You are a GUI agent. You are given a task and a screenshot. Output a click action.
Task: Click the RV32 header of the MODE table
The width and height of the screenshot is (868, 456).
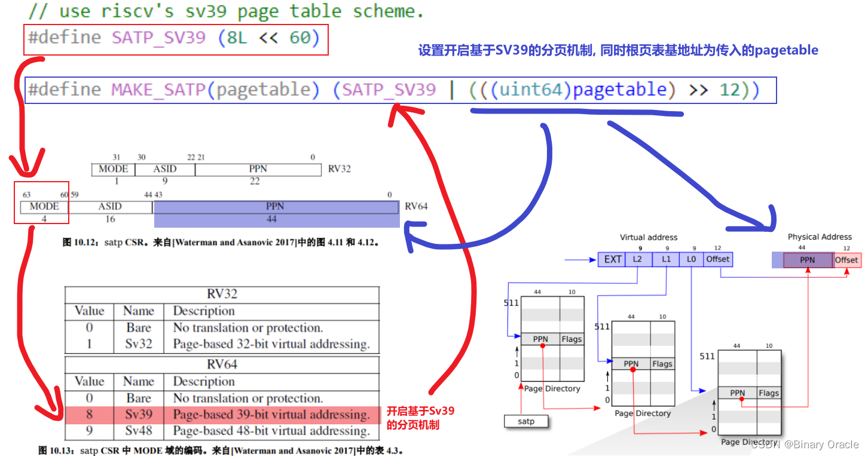pos(222,295)
